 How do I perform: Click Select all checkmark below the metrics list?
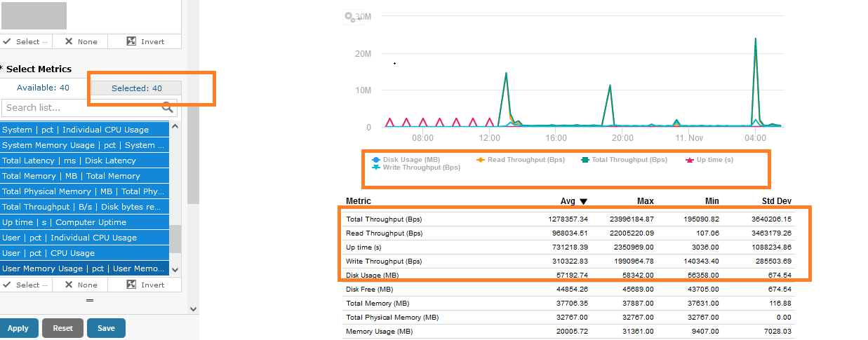[7, 285]
